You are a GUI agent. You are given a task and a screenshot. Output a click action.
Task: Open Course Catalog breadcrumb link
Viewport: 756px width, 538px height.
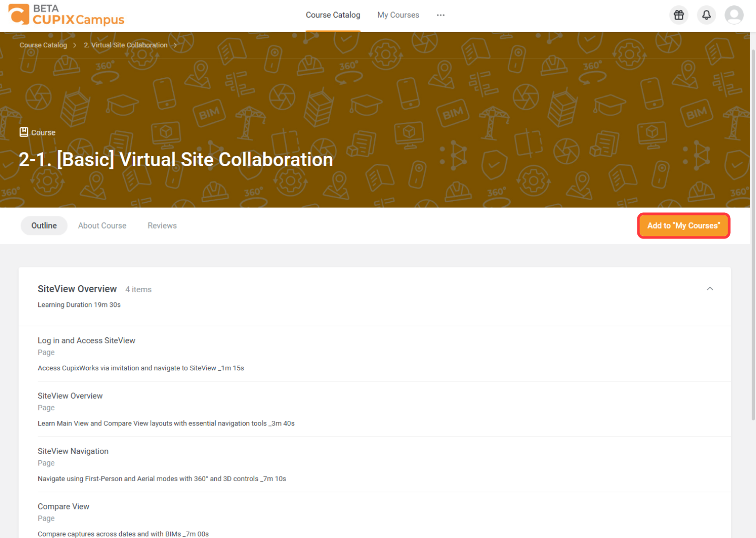[x=43, y=45]
